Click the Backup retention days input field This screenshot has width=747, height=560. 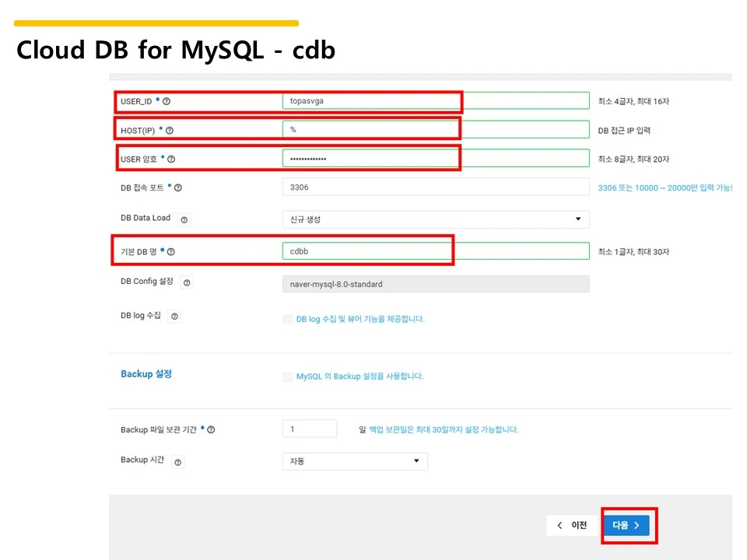[310, 429]
